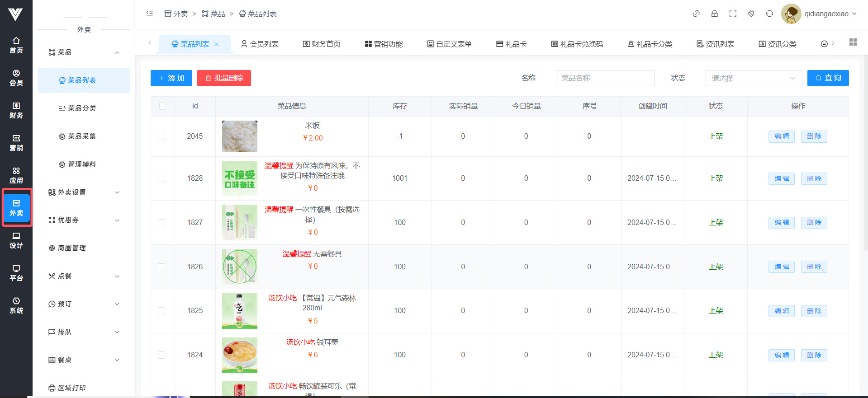The height and width of the screenshot is (398, 868).
Task: Open the 状态 请选择 dropdown
Action: point(753,78)
